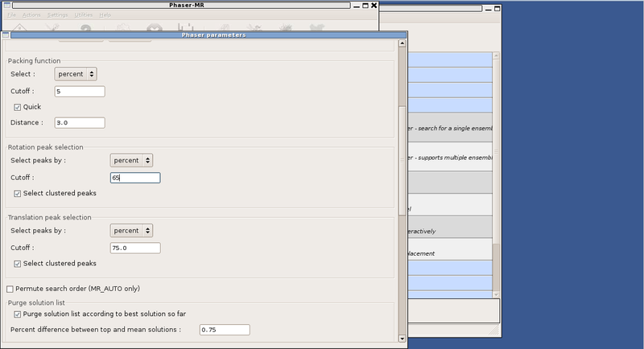Open the File menu

pos(11,14)
